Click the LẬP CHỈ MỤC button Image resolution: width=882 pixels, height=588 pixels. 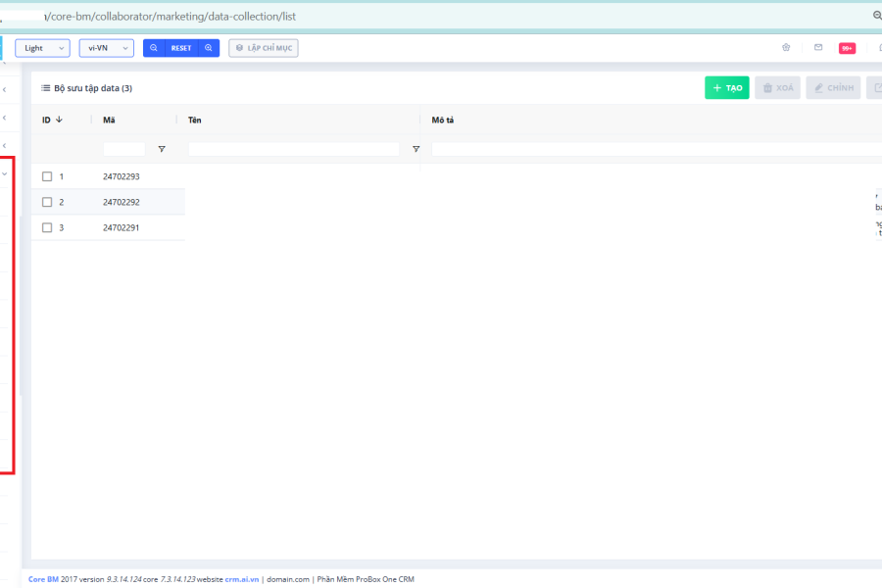point(263,48)
